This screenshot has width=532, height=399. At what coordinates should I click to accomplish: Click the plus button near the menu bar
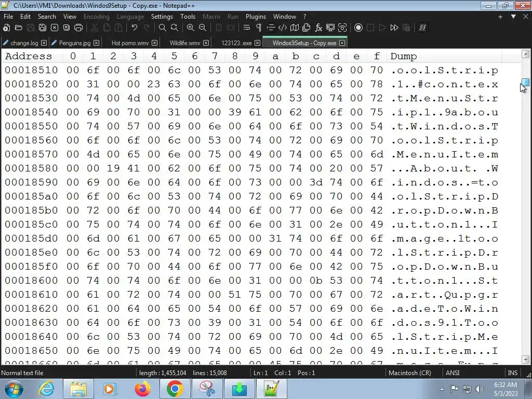[x=500, y=17]
